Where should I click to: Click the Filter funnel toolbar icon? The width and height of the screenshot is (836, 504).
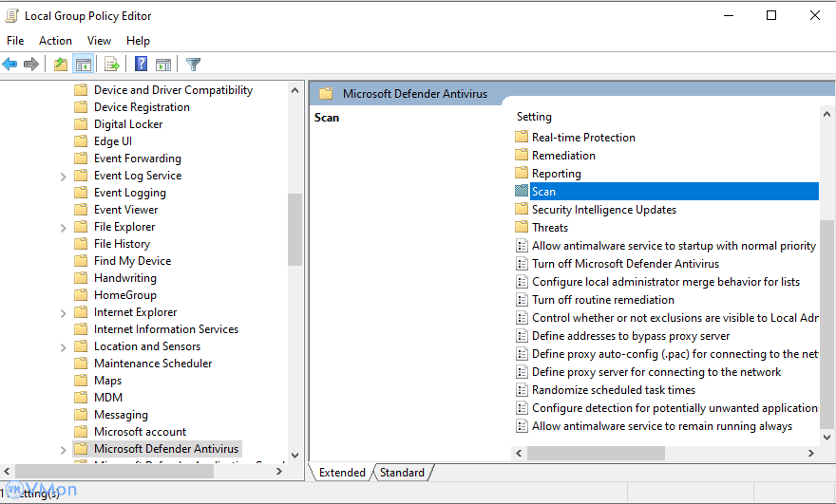click(194, 65)
